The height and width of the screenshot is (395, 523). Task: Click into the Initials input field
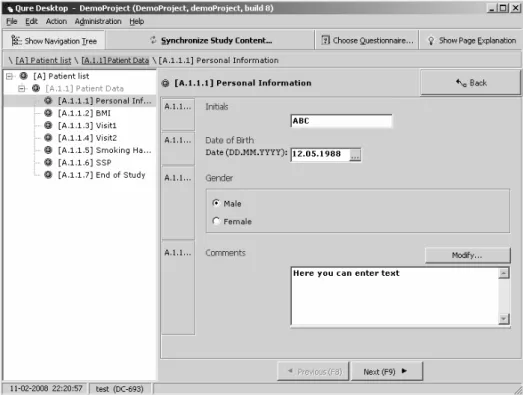pos(341,121)
